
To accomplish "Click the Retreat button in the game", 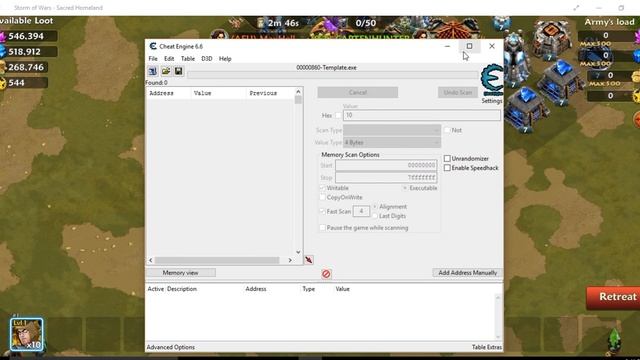I will (x=613, y=297).
